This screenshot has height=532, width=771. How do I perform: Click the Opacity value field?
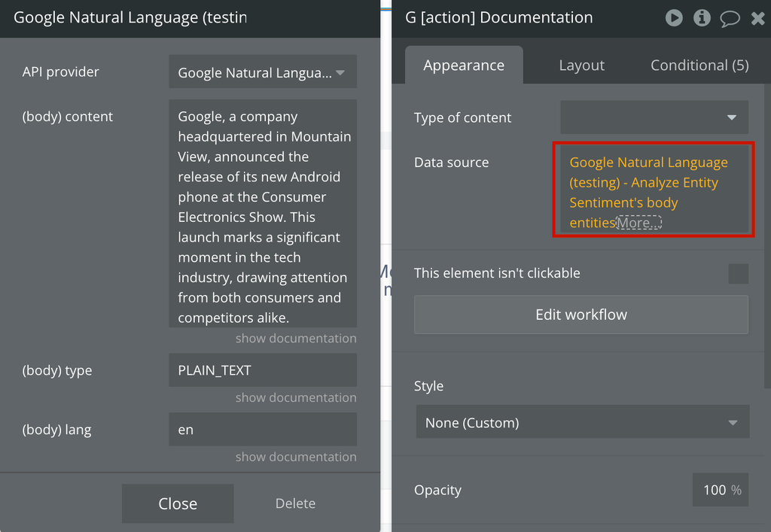point(720,490)
